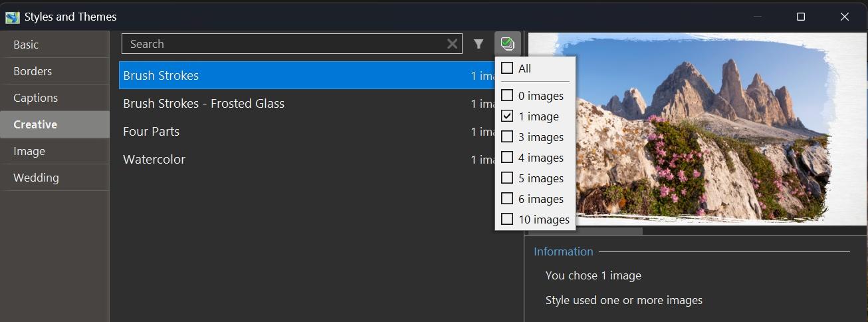
Task: Uncheck the 1 image filter checkbox
Action: (x=507, y=116)
